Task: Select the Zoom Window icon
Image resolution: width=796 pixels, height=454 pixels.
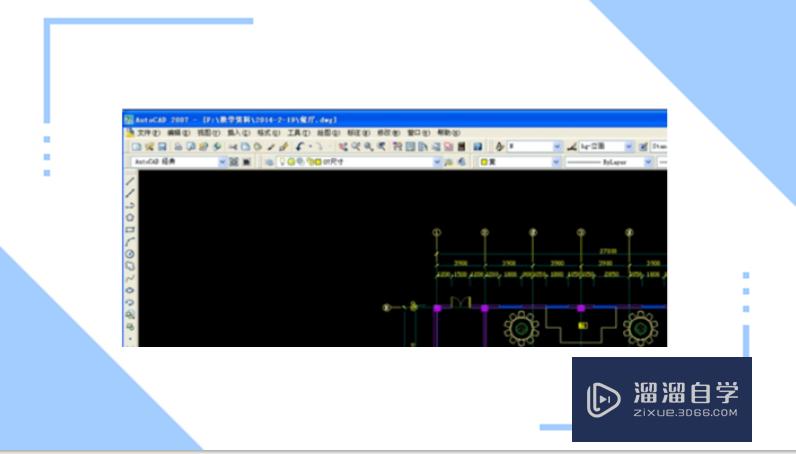Action: [369, 147]
